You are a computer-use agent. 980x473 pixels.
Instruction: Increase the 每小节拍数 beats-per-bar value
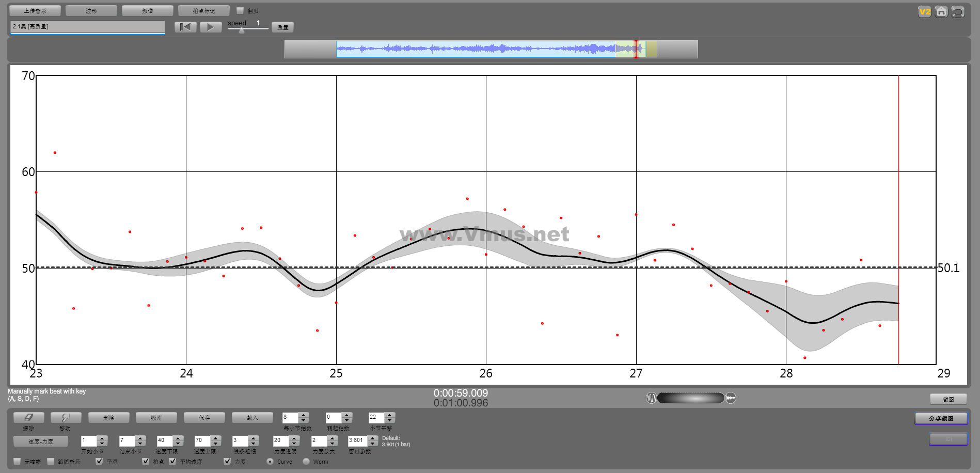(x=304, y=415)
